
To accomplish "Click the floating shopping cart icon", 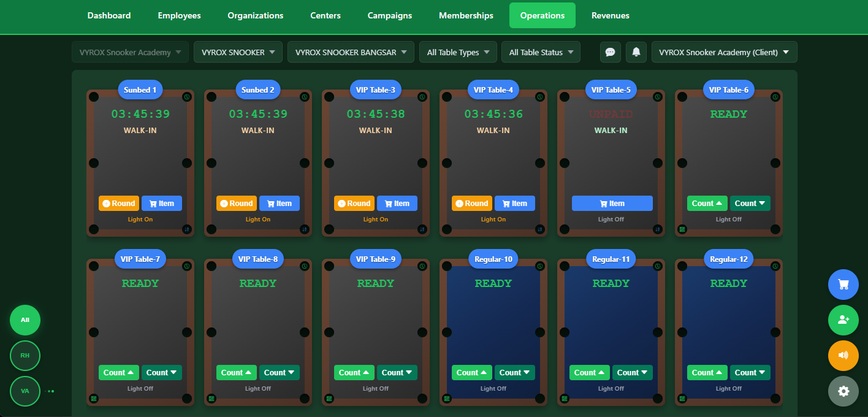I will (x=843, y=285).
